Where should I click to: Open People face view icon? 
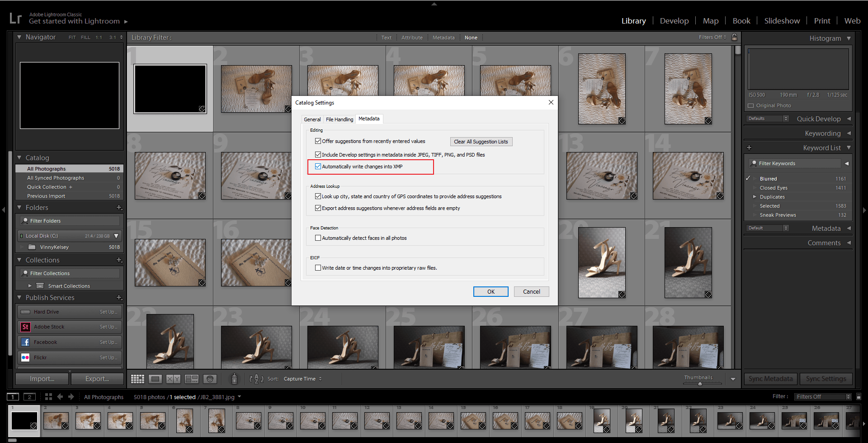point(210,379)
